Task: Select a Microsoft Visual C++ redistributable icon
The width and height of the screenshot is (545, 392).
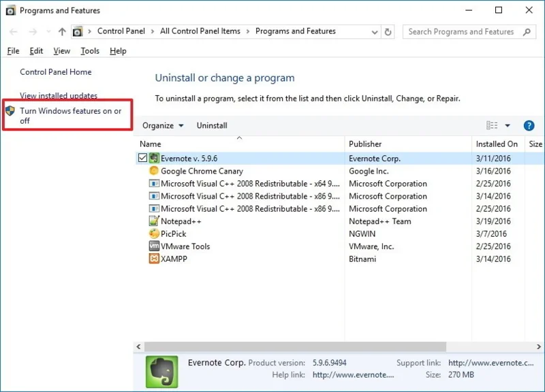Action: [x=153, y=184]
